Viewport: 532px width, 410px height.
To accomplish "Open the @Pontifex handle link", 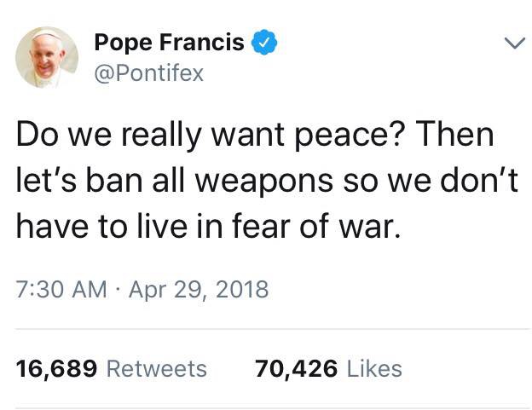I will point(149,73).
